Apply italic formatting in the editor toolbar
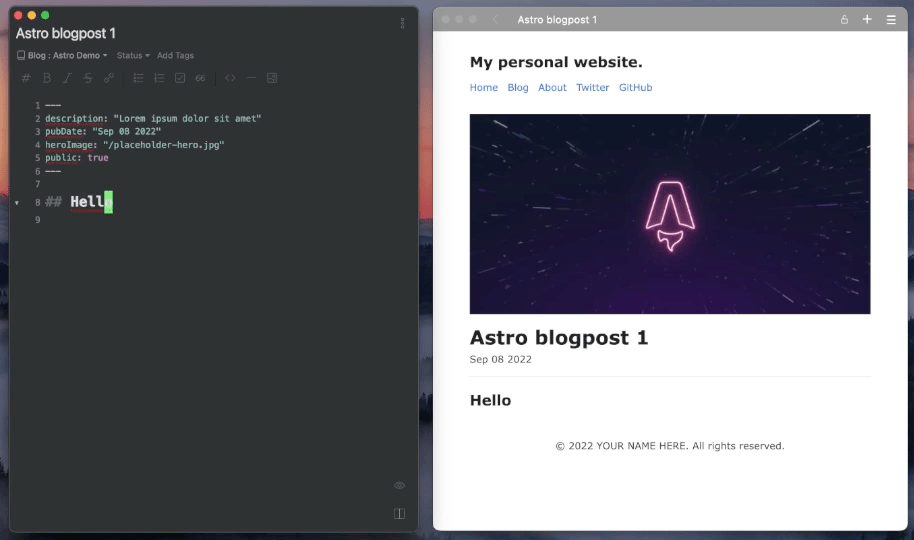Screen dimensions: 914x540 (x=67, y=78)
